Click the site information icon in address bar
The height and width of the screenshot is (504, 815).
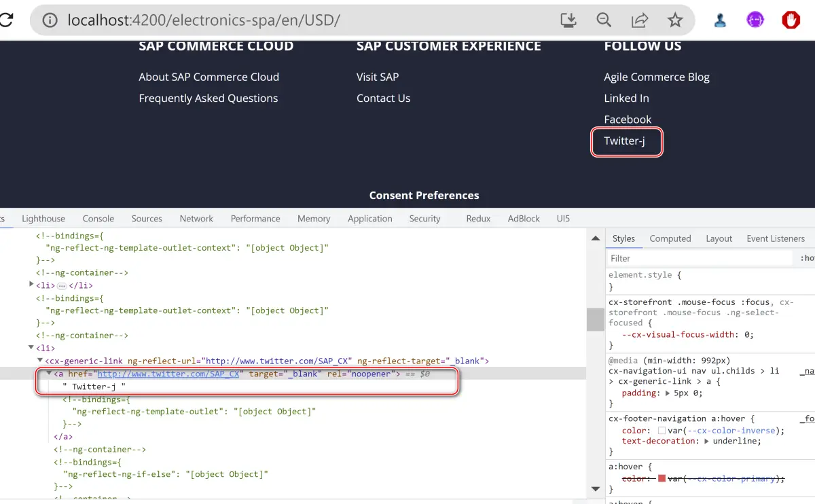[50, 20]
